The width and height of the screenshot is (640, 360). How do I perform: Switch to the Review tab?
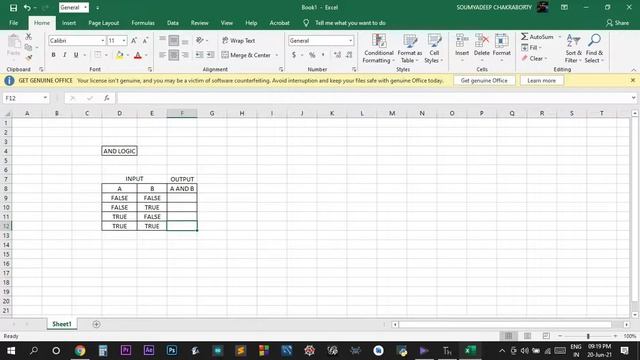200,23
